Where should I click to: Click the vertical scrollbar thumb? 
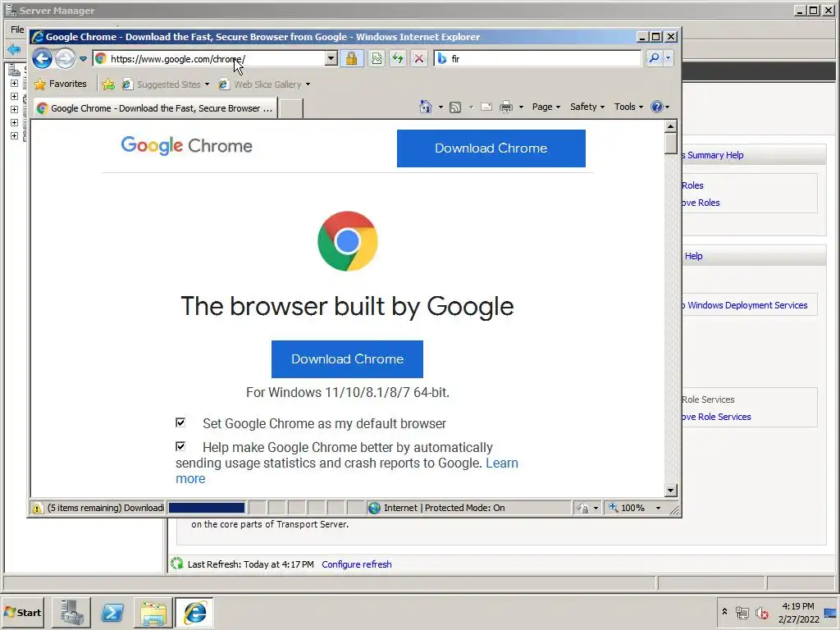(671, 144)
